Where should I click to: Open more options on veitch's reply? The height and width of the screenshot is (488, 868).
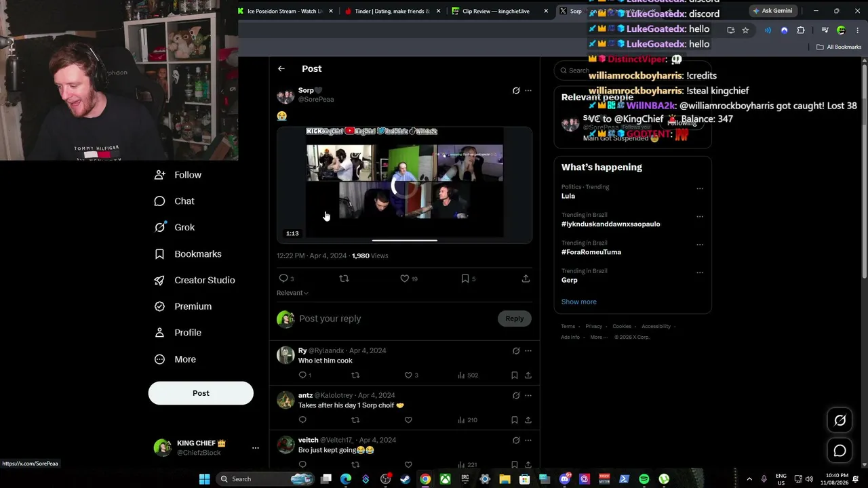[x=528, y=440]
